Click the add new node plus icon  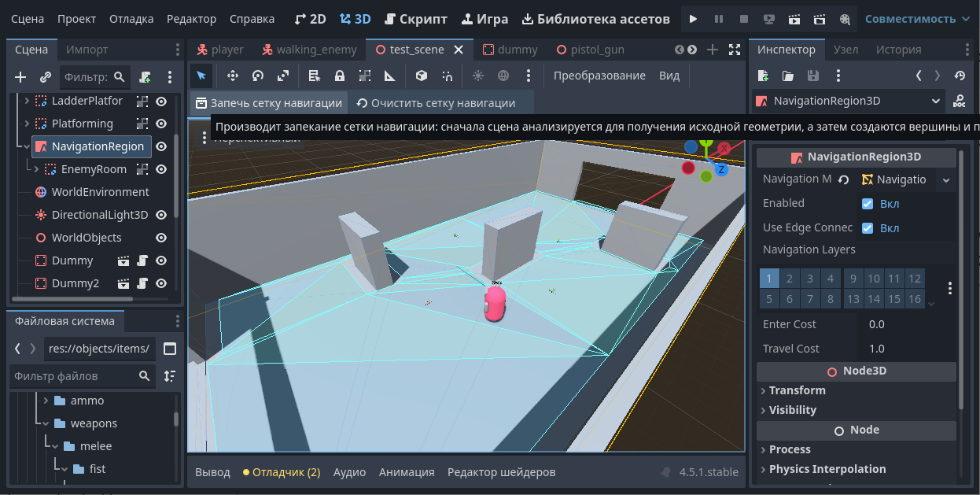(x=21, y=77)
